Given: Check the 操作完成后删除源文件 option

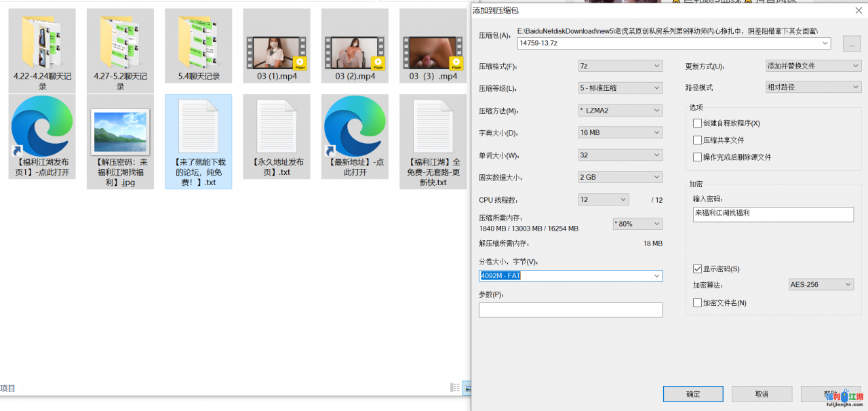Looking at the screenshot, I should coord(698,157).
